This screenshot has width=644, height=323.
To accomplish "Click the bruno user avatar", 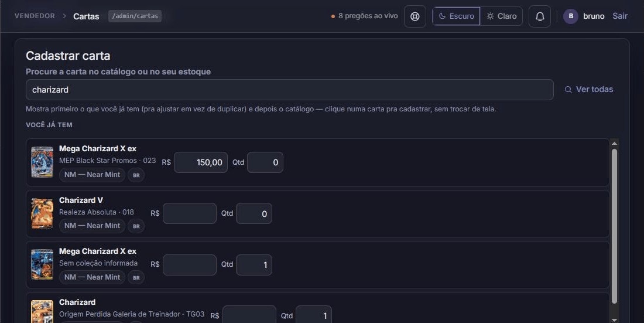I will (x=570, y=16).
